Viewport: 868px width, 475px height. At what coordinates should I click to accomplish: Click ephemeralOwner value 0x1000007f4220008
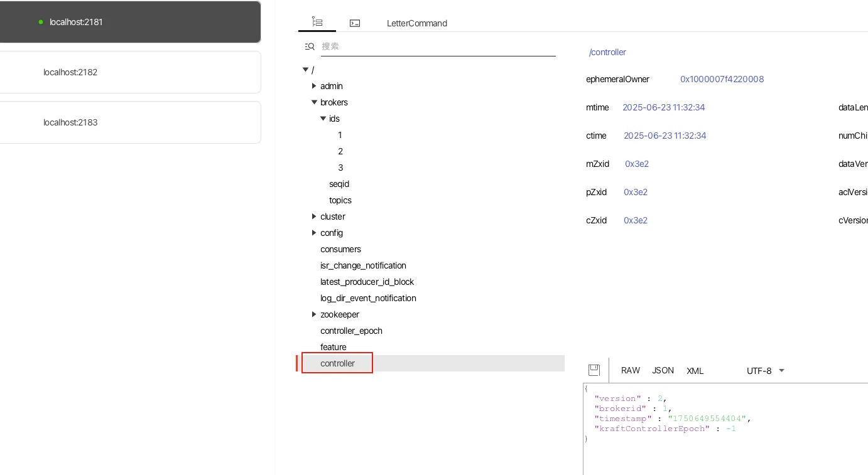click(722, 79)
